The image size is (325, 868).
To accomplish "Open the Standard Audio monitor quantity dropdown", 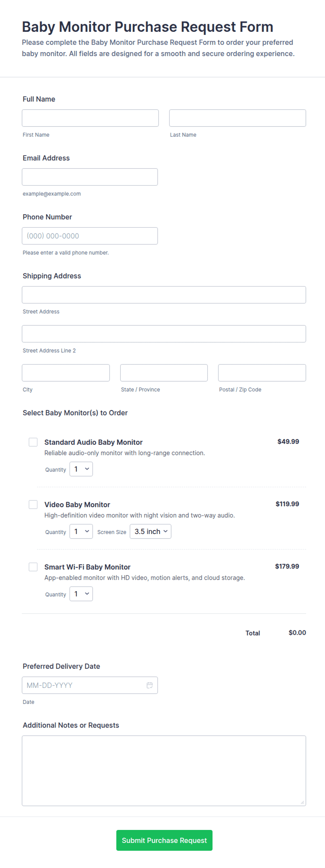I will 81,469.
